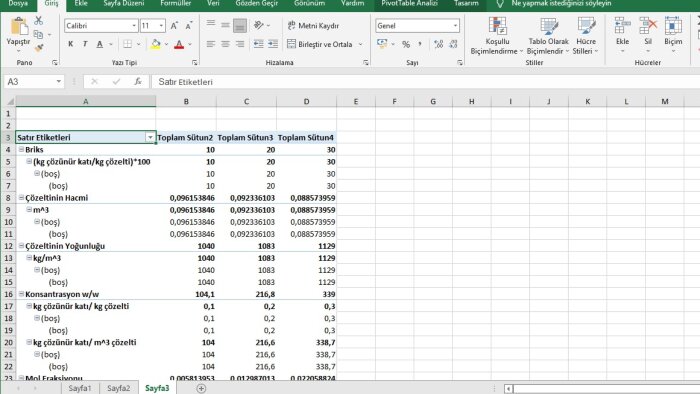Open Satır Etiketleri filter dropdown
Screen dimensions: 700x394
point(150,137)
